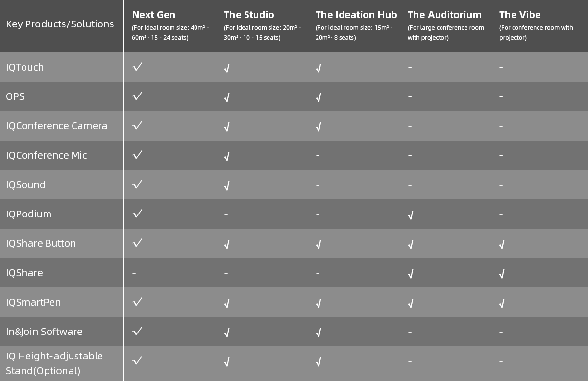Select the Next Gen column header
The height and width of the screenshot is (381, 588).
[153, 15]
